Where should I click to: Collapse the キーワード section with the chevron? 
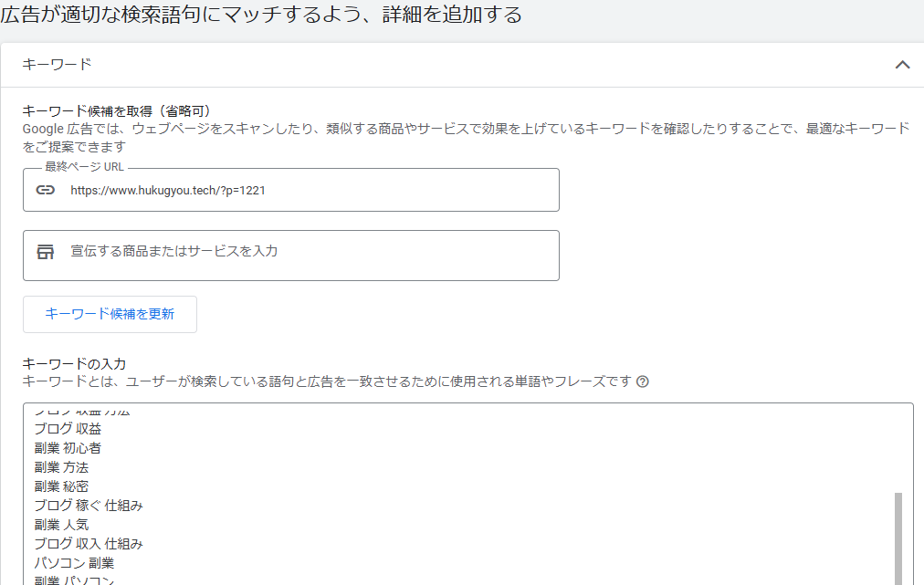(x=902, y=65)
